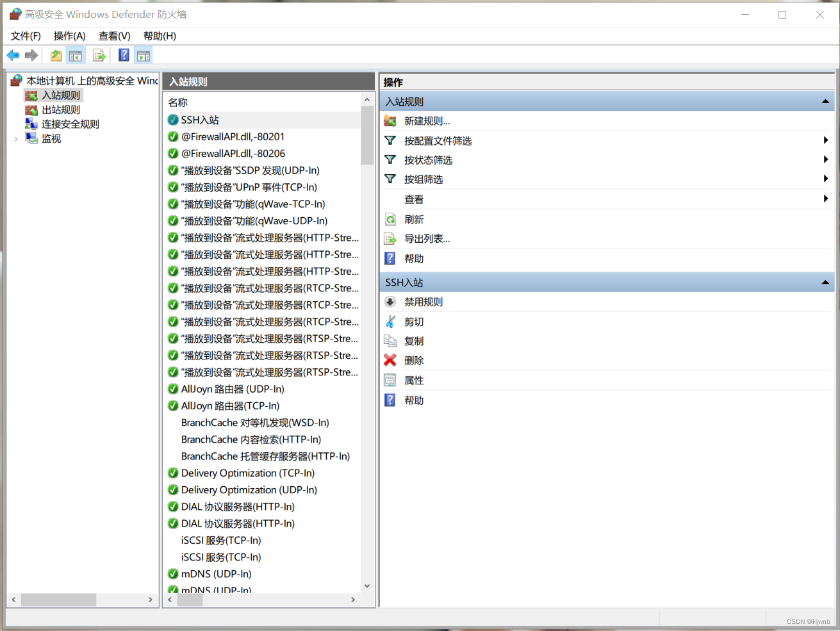Click the filter funnel icon beside 按组筛选
This screenshot has height=631, width=840.
pos(390,179)
